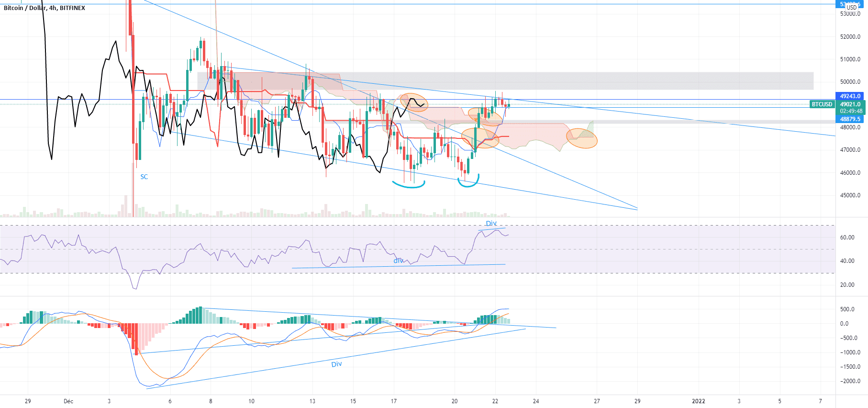The width and height of the screenshot is (868, 408).
Task: Select the capitalized Div label in the RSI pane
Action: tap(491, 223)
